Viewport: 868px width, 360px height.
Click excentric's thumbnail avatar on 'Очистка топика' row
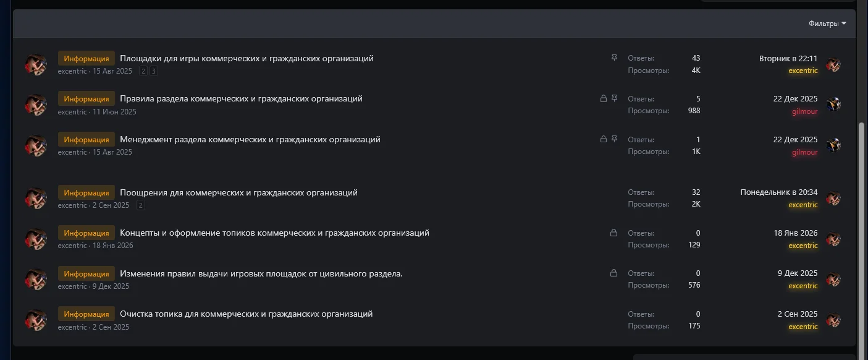click(35, 320)
